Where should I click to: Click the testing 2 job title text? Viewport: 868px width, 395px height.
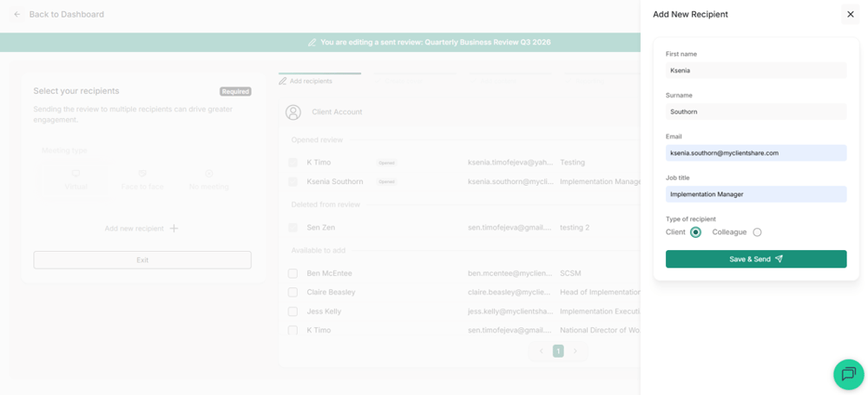click(x=575, y=227)
